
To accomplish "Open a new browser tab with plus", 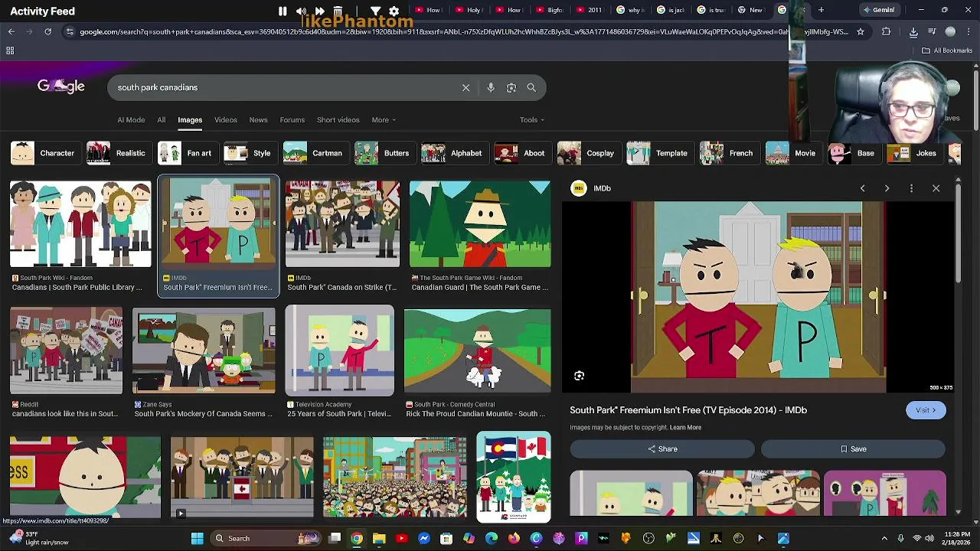I will (821, 10).
